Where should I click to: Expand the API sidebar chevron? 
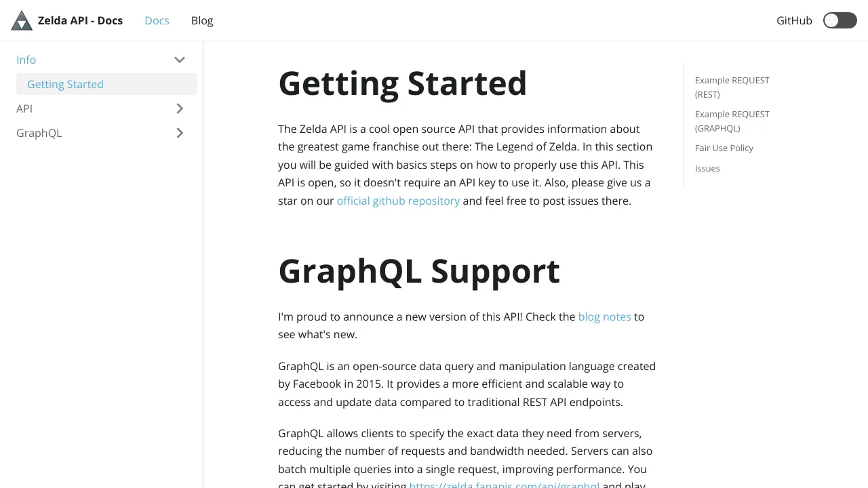point(180,108)
